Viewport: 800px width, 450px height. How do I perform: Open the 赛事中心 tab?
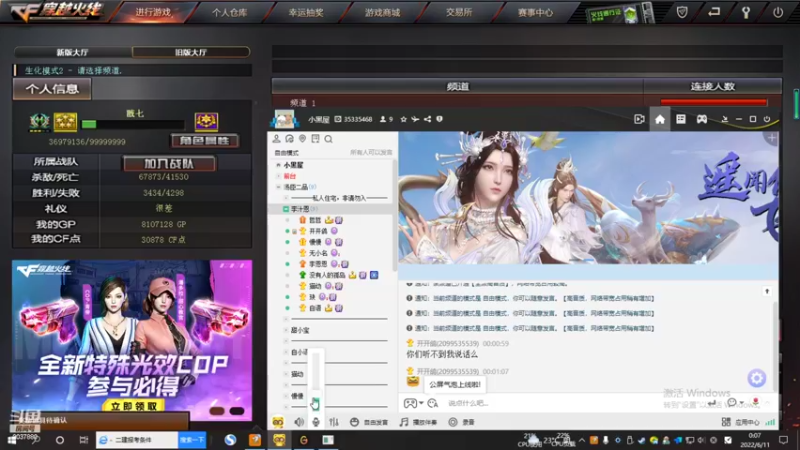pos(535,12)
